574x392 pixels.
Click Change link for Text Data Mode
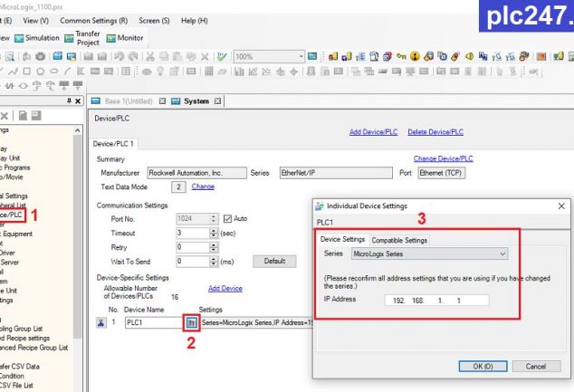203,186
